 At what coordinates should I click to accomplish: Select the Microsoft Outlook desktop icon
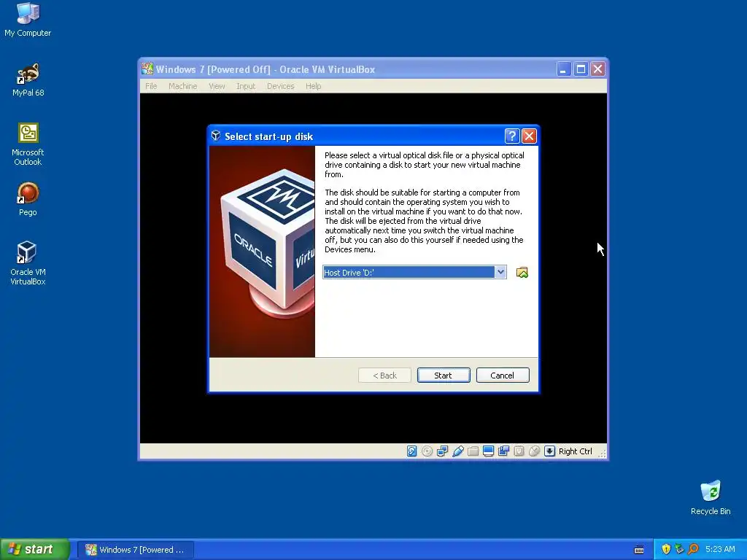[x=28, y=144]
